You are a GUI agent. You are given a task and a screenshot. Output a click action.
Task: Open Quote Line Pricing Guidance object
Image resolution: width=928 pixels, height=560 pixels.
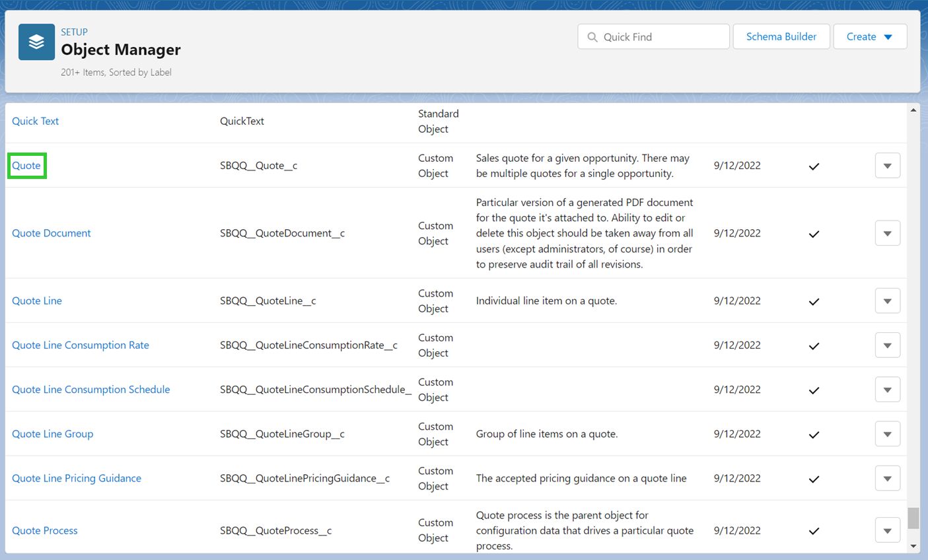(77, 478)
